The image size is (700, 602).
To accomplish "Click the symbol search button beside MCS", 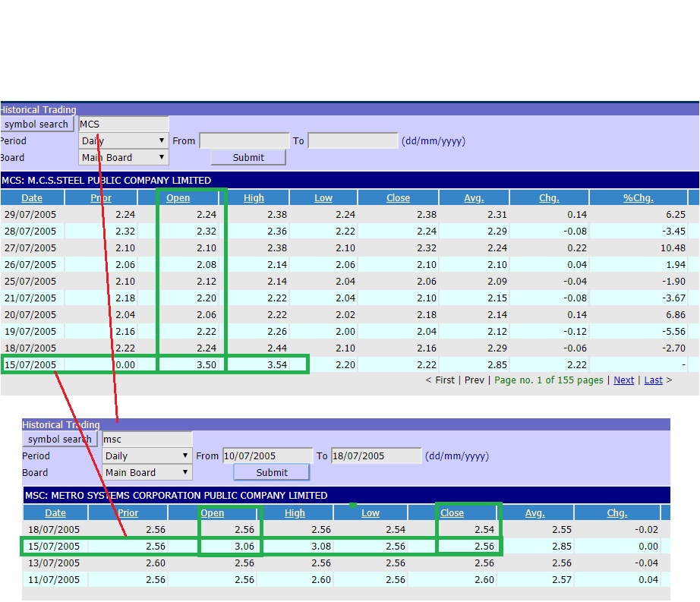I will (x=36, y=124).
